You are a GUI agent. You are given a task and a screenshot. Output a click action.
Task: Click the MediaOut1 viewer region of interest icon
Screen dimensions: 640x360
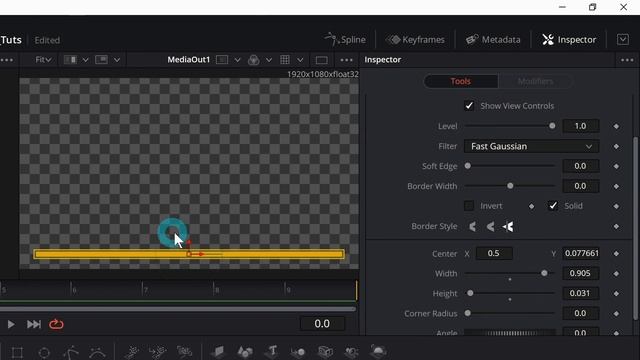[222, 60]
